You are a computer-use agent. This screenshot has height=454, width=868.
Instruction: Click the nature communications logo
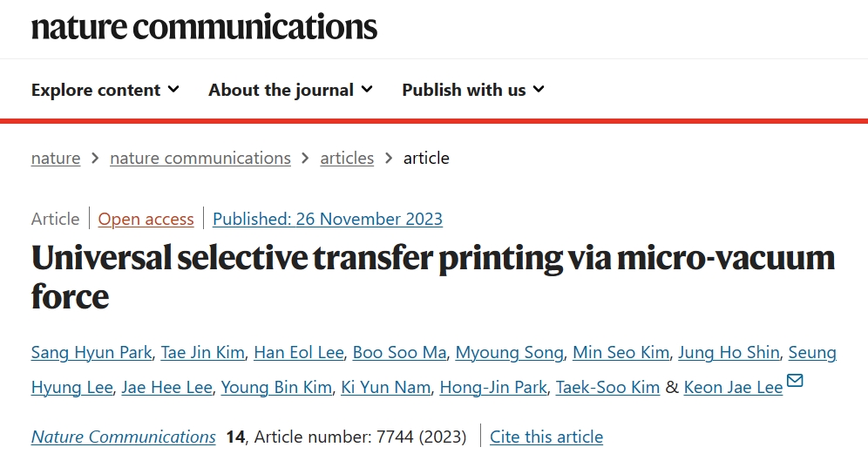coord(204,27)
